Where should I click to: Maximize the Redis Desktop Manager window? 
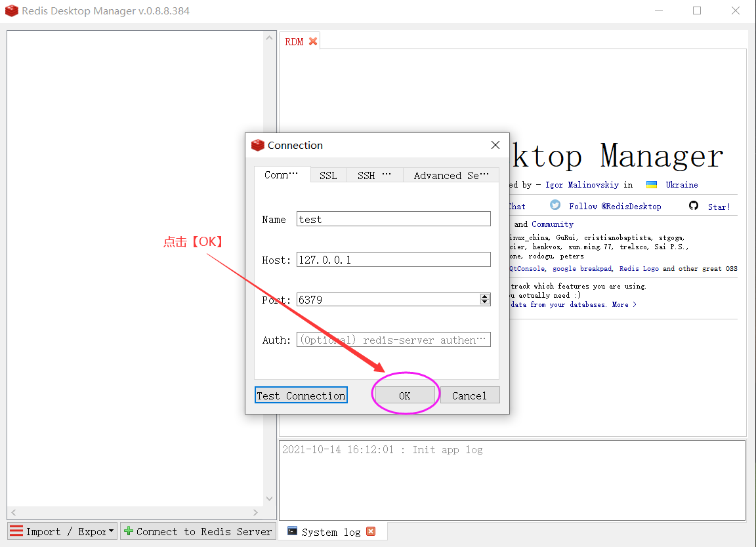click(x=697, y=10)
